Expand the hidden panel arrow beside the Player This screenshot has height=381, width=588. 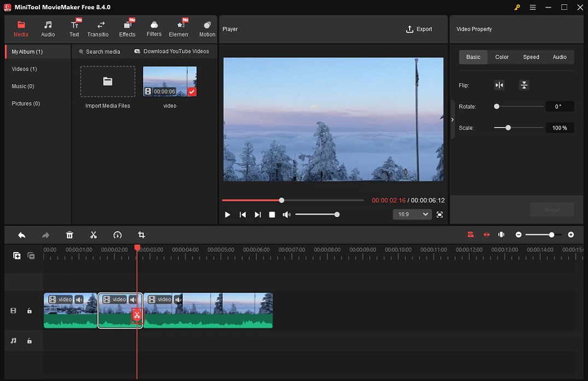[452, 119]
